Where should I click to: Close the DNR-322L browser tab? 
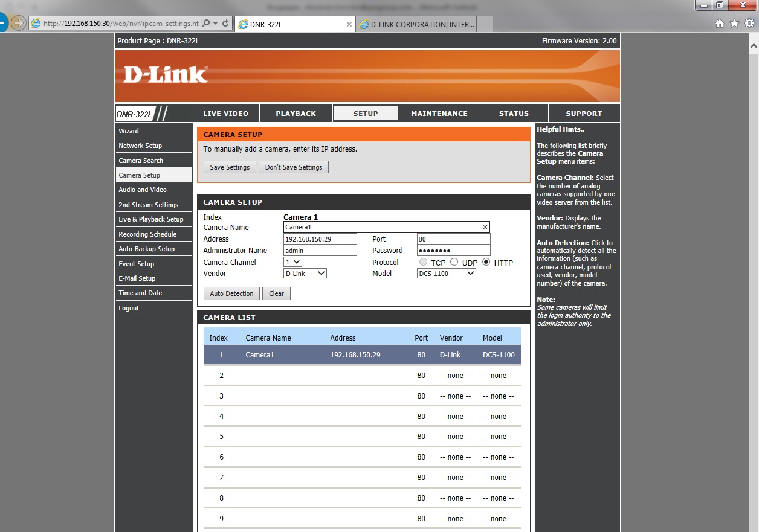pyautogui.click(x=349, y=24)
